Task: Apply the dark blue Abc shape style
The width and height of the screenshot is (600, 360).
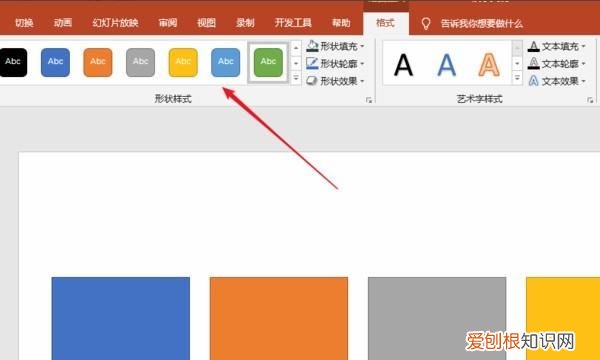Action: tap(55, 62)
